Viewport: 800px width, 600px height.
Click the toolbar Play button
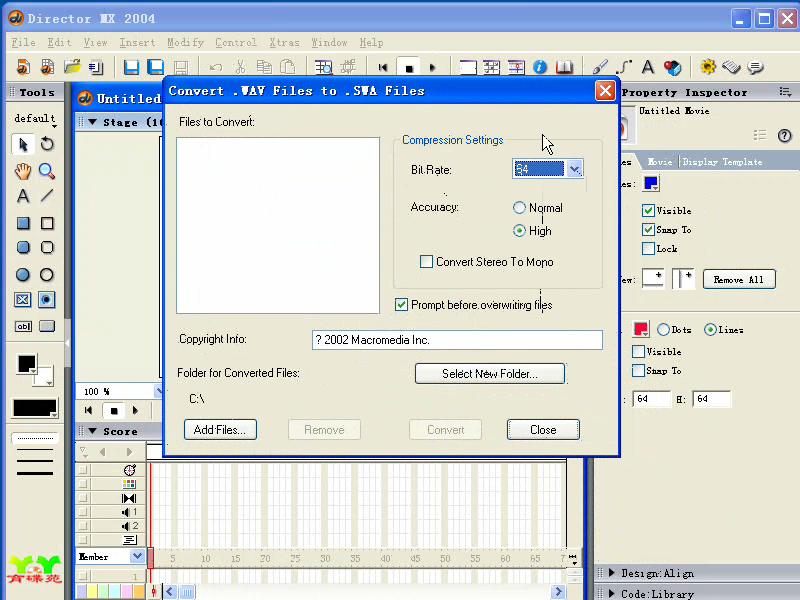click(x=433, y=67)
